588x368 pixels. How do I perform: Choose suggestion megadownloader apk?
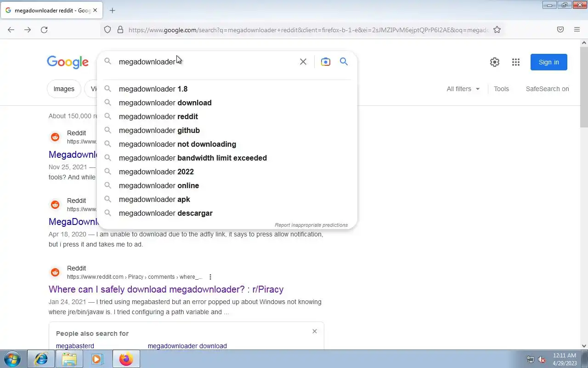tap(227, 199)
